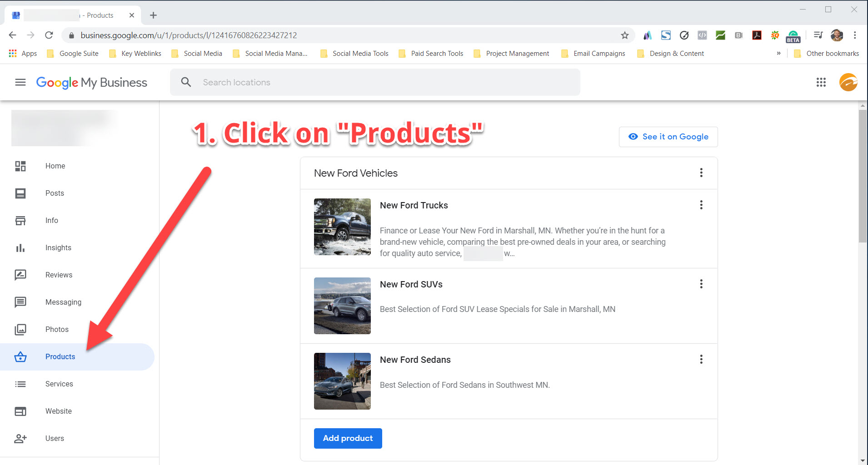Screen dimensions: 868x465
Task: Expand hidden bookmarks with the double-chevron
Action: pos(778,53)
